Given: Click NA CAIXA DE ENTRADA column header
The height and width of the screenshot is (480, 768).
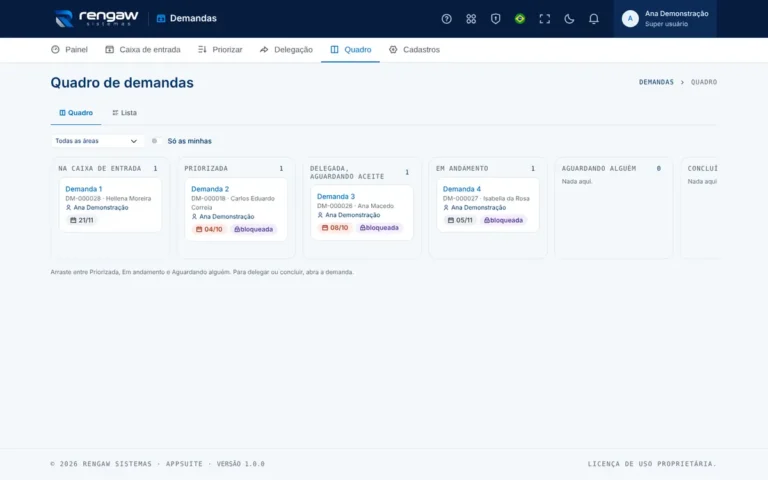Looking at the screenshot, I should point(100,168).
